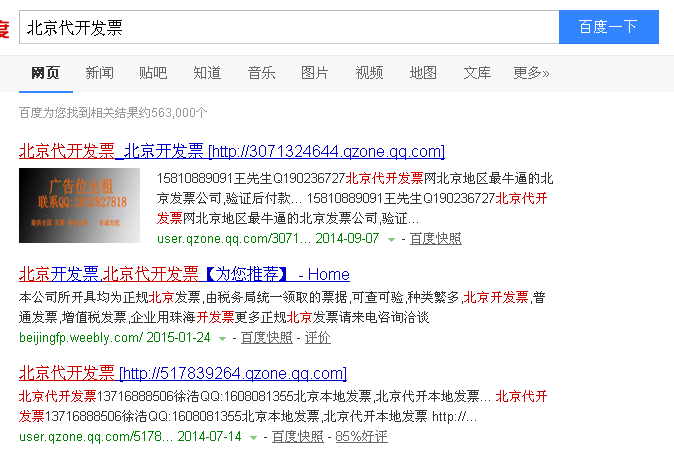Open 百度快照 for the 2014-09-07 result
Image resolution: width=674 pixels, height=456 pixels.
point(435,239)
